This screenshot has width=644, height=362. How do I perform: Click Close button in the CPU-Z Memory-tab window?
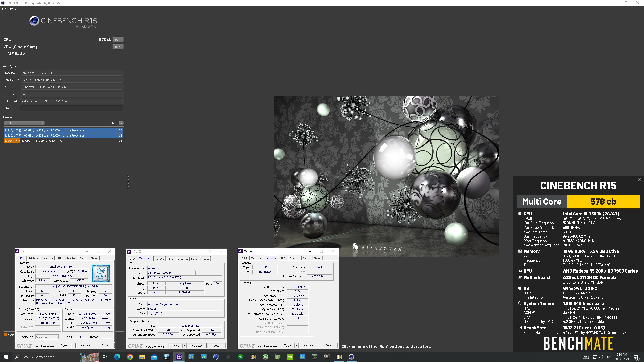point(328,345)
